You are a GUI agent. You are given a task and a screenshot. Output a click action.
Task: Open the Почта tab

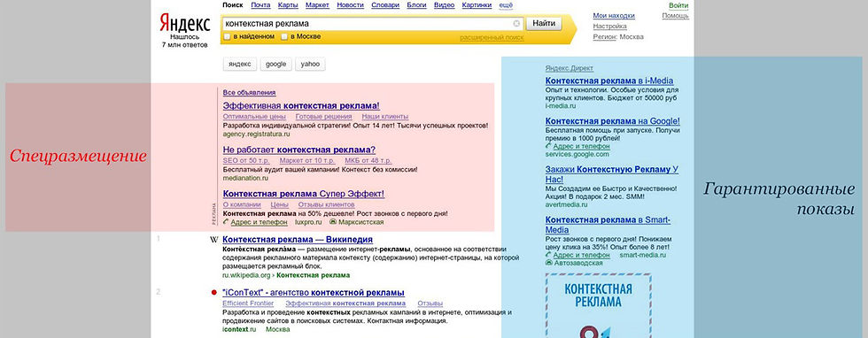point(260,5)
